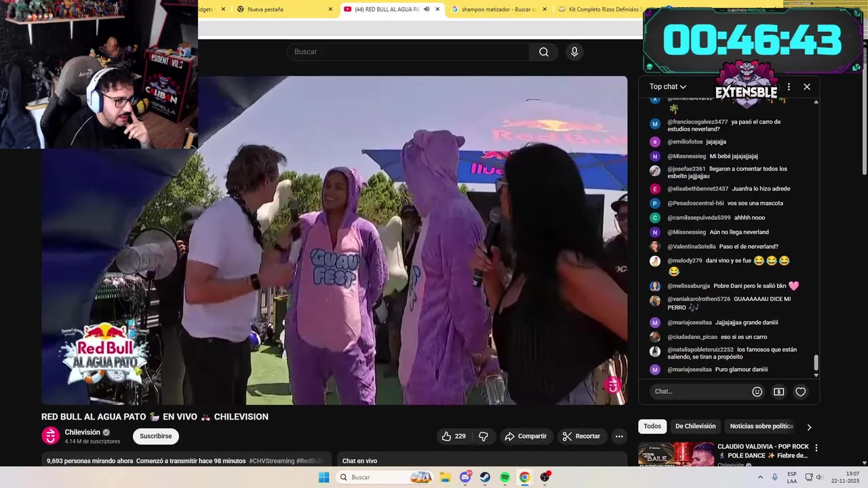Dislike the video with the thumbs-down icon
Screen dimensions: 868x488
484,436
